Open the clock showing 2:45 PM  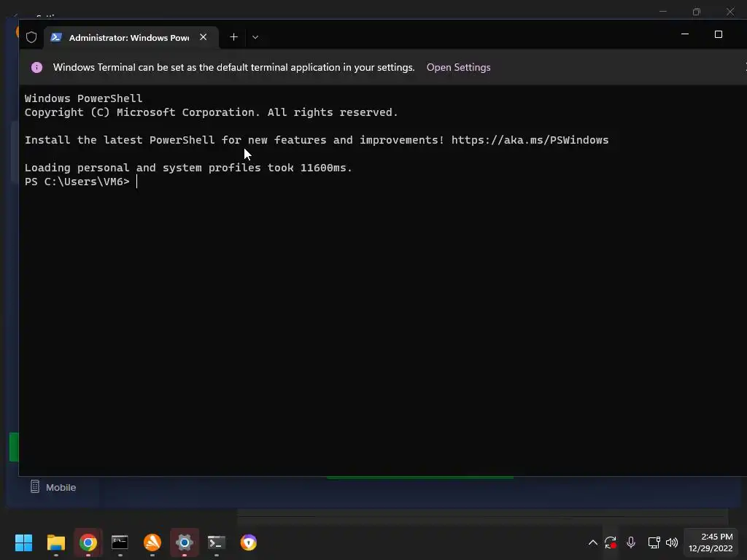(x=711, y=542)
